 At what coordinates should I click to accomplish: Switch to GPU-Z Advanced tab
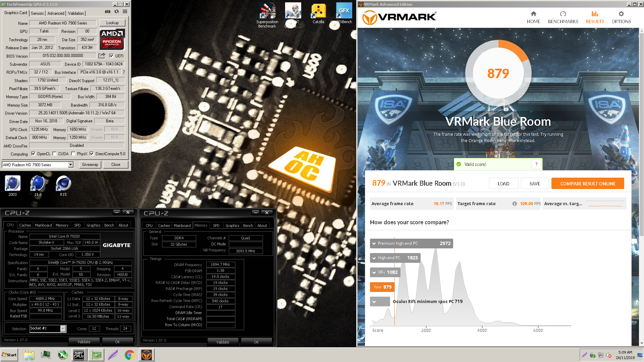56,13
